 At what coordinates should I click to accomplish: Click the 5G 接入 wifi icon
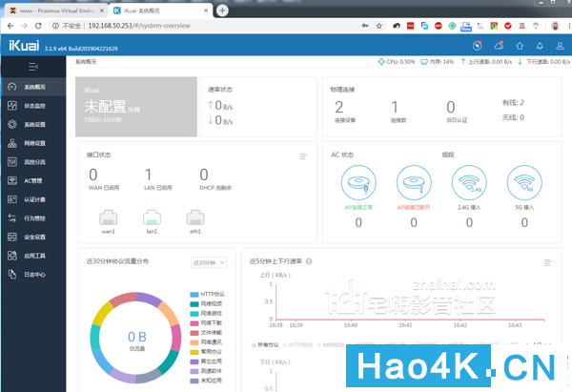(524, 182)
